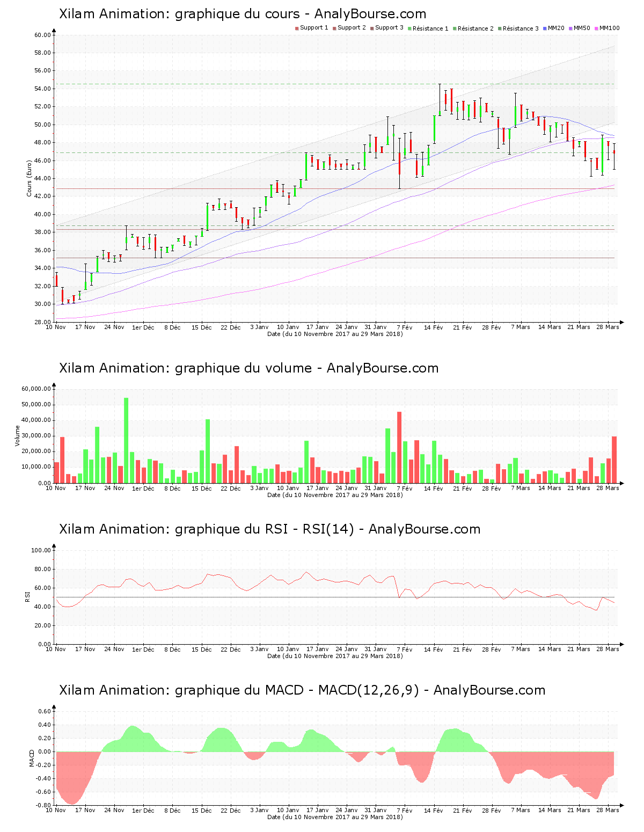The height and width of the screenshot is (832, 644).
Task: Click the -0.80 value on MACD axis
Action: [x=43, y=805]
